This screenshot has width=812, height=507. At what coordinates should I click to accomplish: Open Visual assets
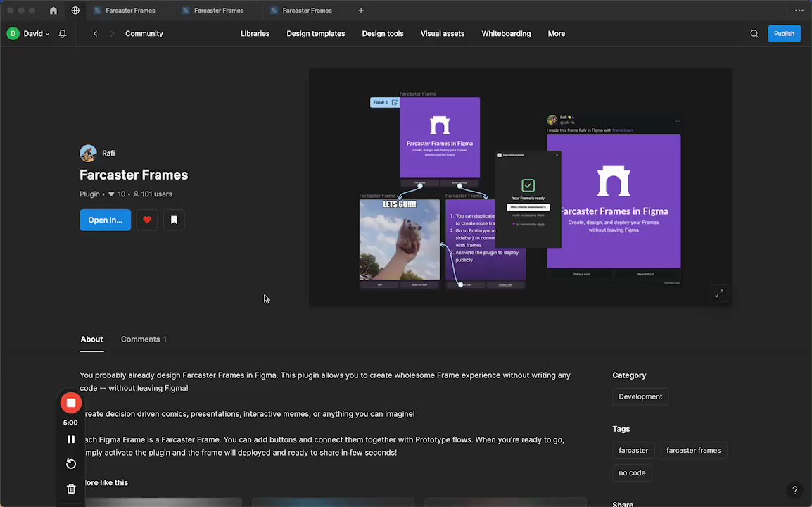(443, 34)
